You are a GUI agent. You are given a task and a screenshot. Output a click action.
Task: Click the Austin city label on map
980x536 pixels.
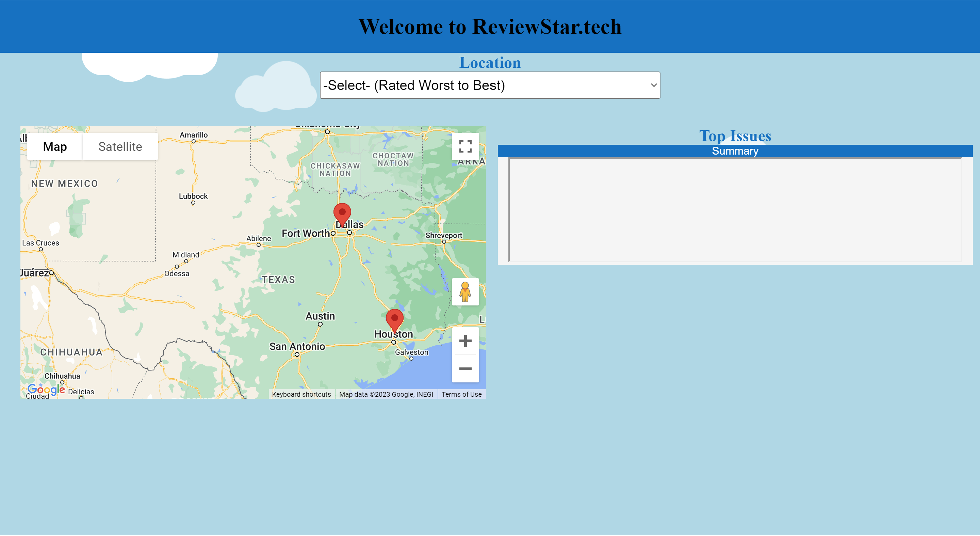click(320, 316)
